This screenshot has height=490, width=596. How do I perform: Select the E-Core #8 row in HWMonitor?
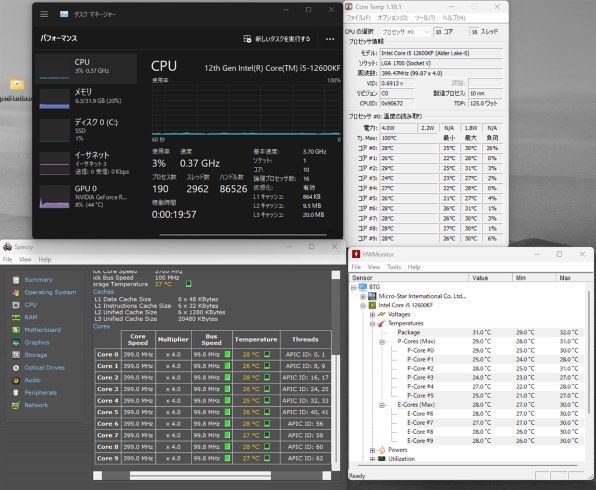point(468,432)
